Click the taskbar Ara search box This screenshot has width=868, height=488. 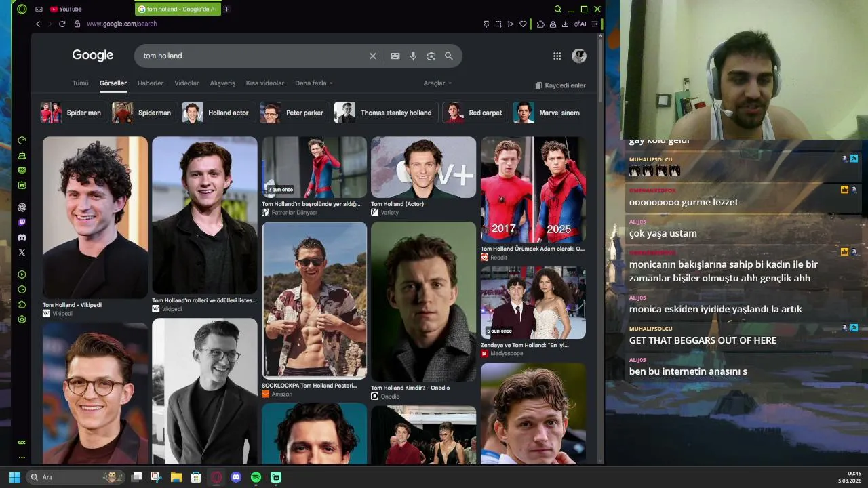tap(75, 477)
